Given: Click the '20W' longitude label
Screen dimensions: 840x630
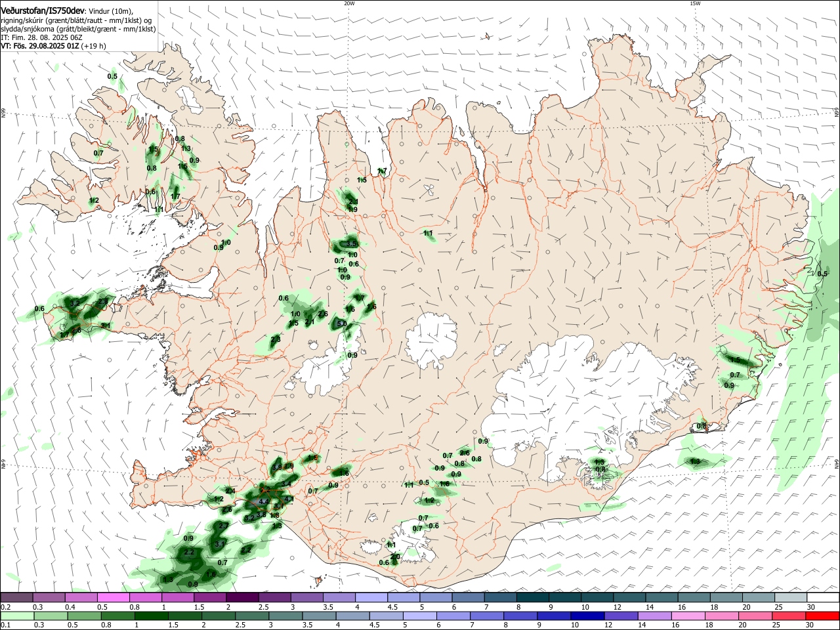Looking at the screenshot, I should [349, 3].
